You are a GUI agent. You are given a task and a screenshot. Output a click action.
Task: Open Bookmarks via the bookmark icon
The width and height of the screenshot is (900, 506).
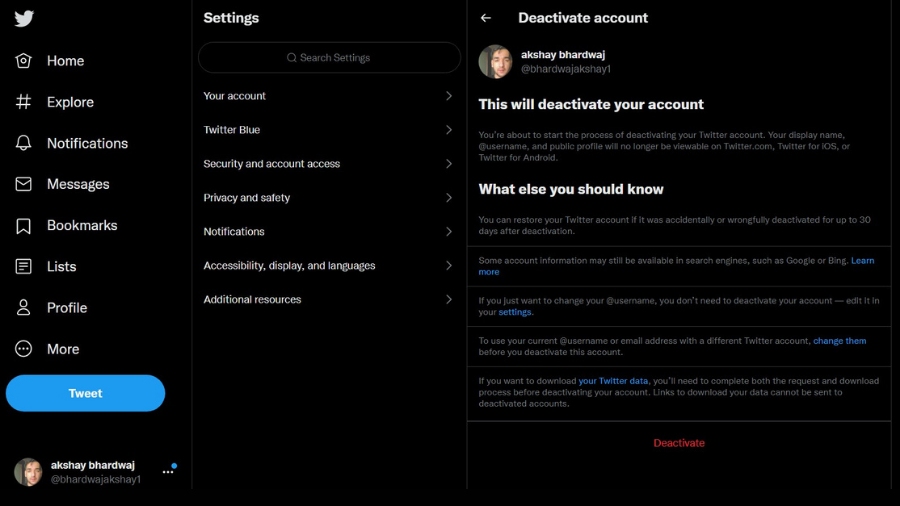click(24, 226)
